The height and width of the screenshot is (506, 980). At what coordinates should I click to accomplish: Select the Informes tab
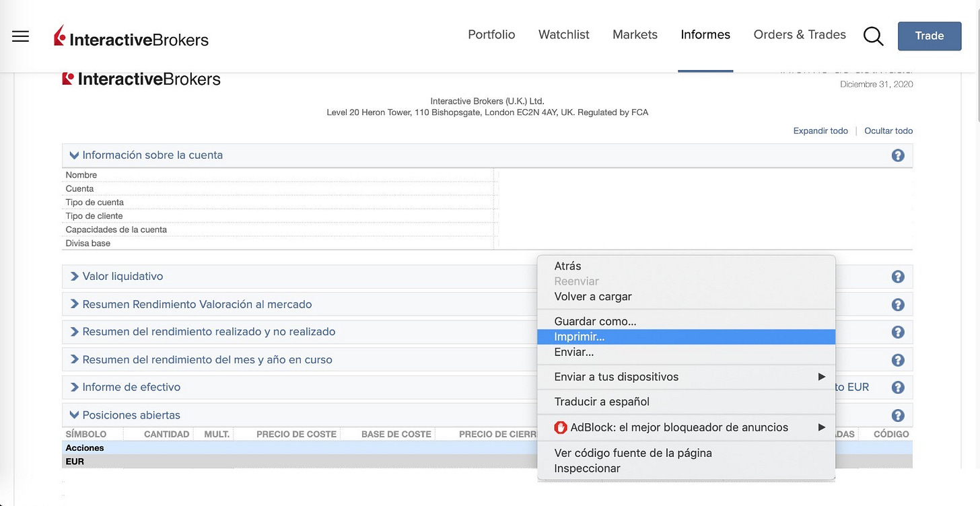click(705, 35)
